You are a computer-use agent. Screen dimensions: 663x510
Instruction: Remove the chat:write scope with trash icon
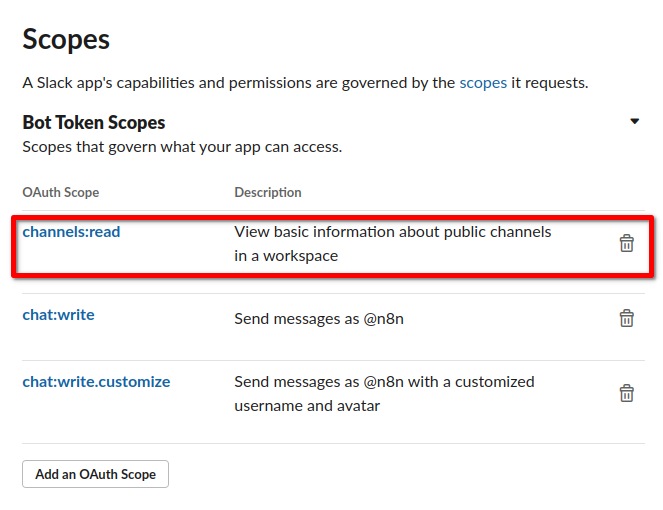tap(627, 318)
